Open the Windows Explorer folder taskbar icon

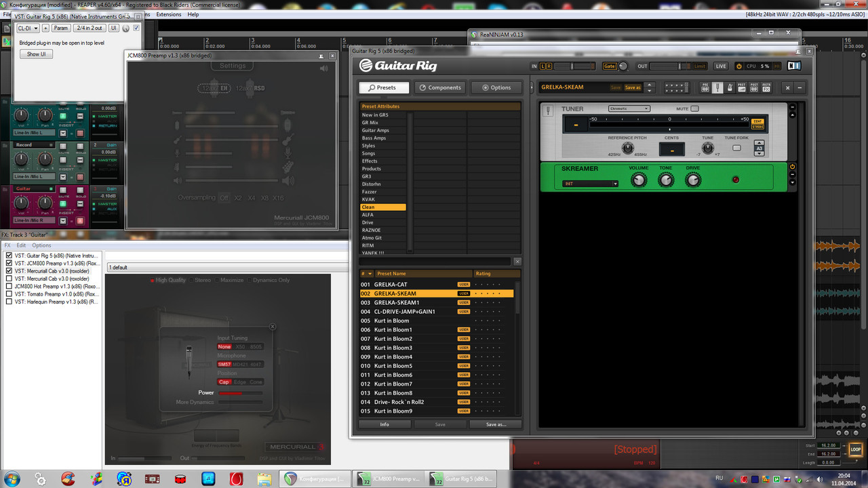(264, 479)
